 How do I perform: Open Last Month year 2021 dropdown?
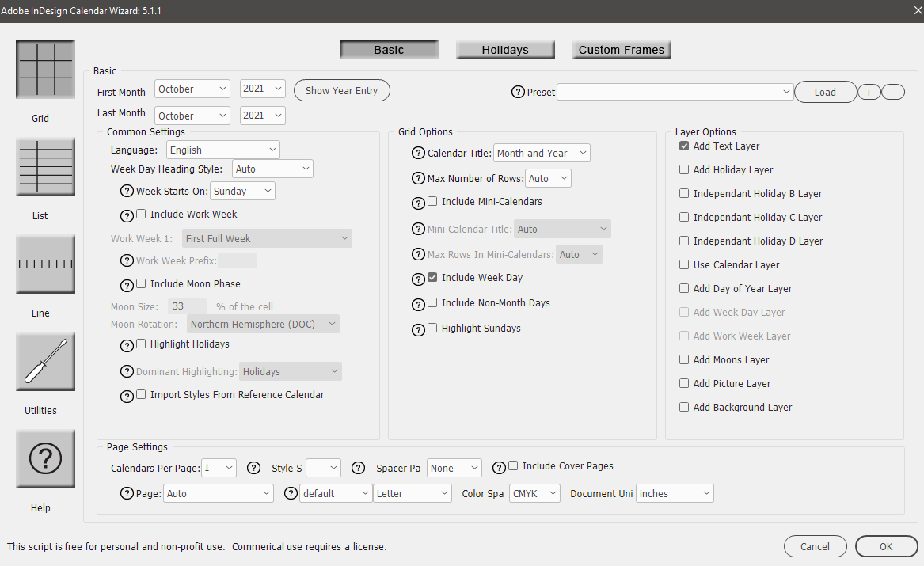point(263,116)
